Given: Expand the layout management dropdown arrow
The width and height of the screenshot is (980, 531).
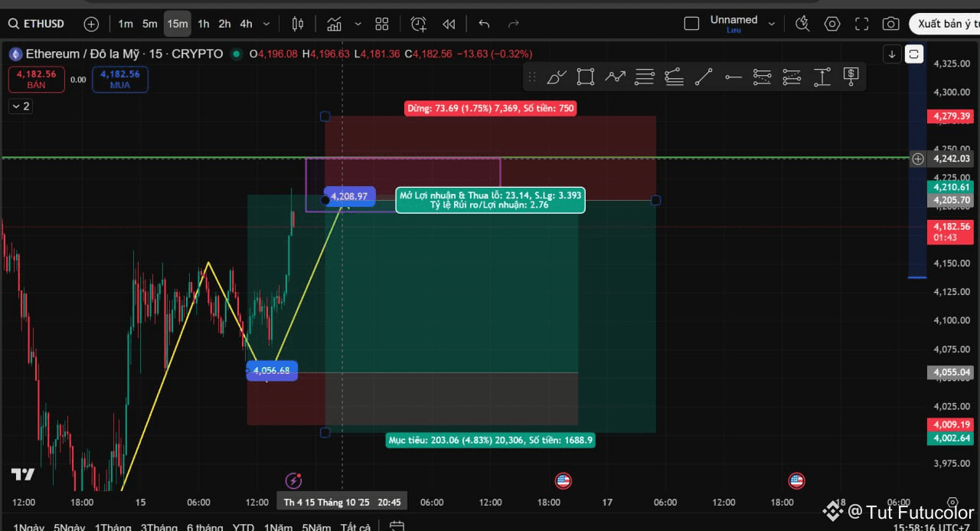Looking at the screenshot, I should [772, 24].
